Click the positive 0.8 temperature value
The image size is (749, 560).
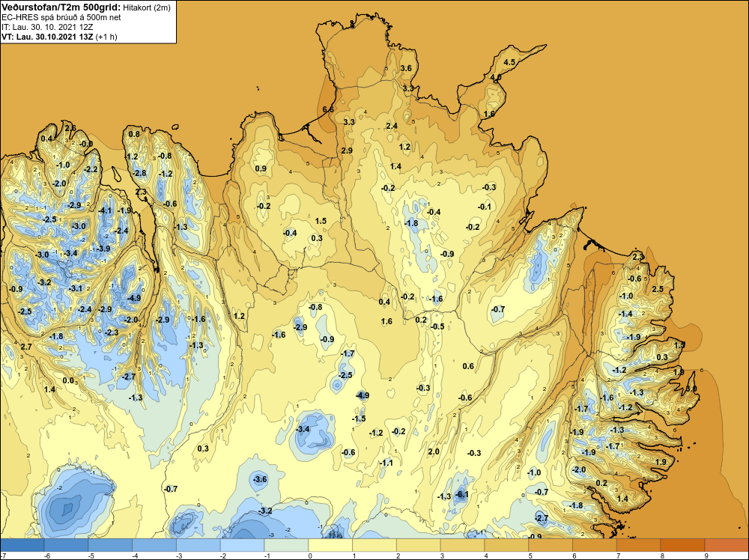134,134
